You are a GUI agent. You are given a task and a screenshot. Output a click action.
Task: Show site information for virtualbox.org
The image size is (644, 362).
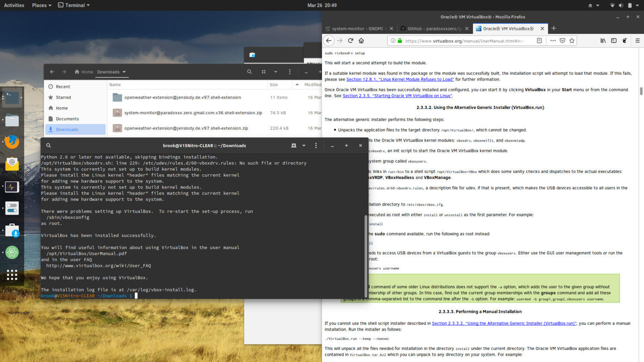tap(393, 41)
